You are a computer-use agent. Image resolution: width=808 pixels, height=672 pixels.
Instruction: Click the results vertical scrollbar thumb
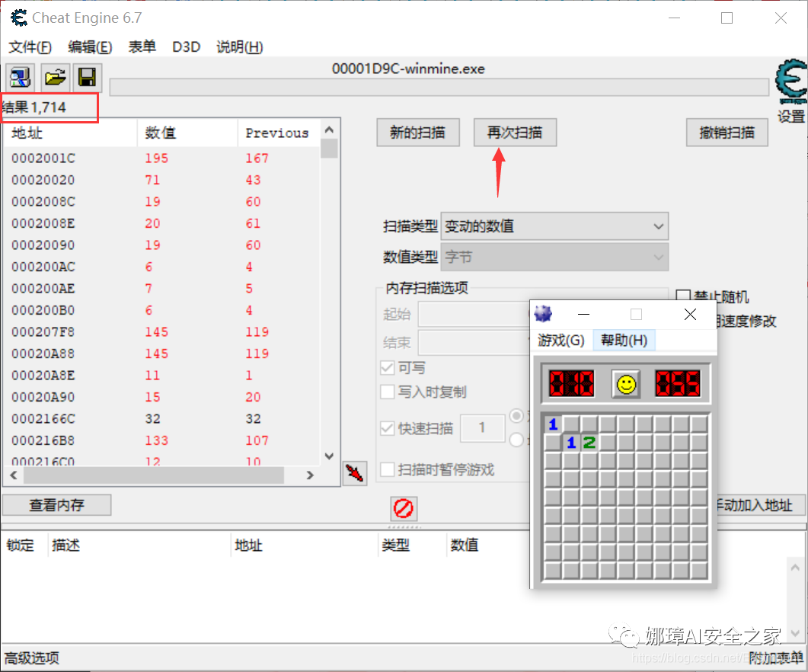point(329,149)
